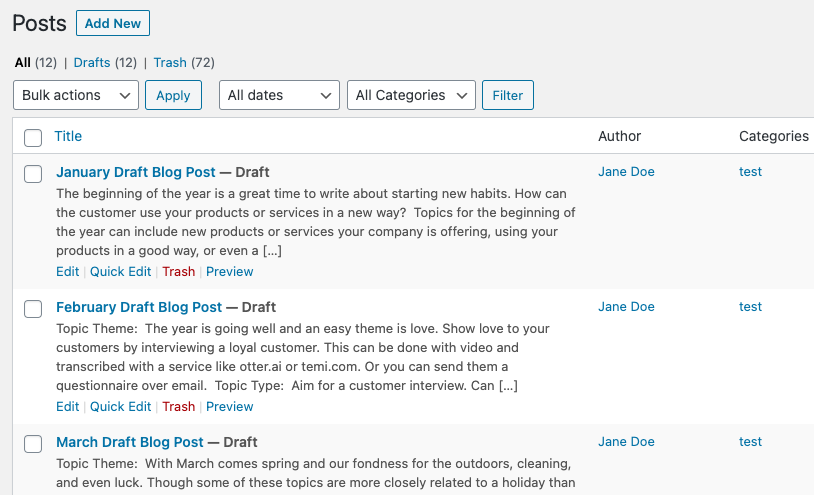Toggle the select-all posts checkbox
The height and width of the screenshot is (495, 814).
pos(33,138)
